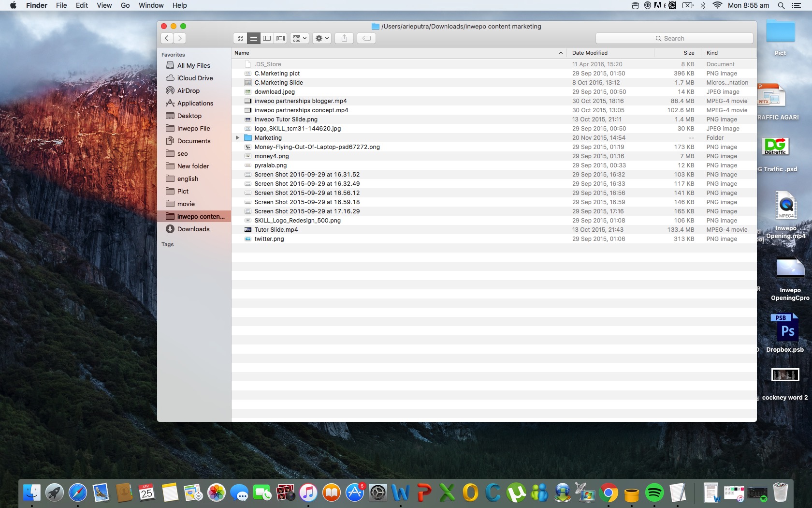
Task: Open the Edit menu
Action: click(82, 5)
